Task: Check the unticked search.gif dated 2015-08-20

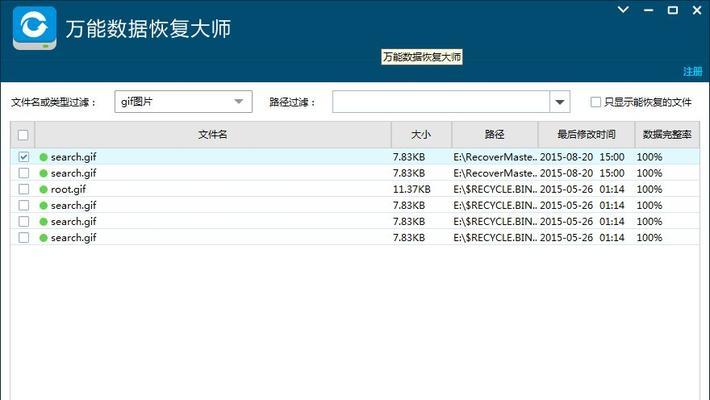Action: (24, 173)
